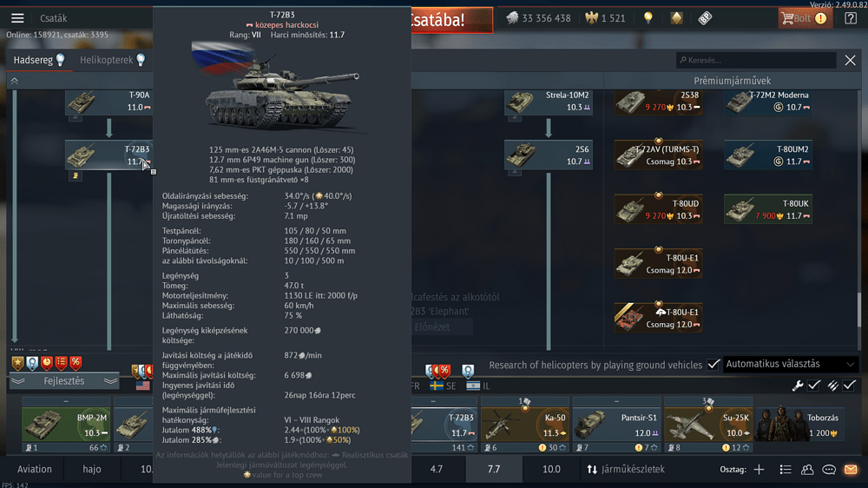Click Toborzás crew recruitment slot
This screenshot has height=488, width=868.
(800, 425)
